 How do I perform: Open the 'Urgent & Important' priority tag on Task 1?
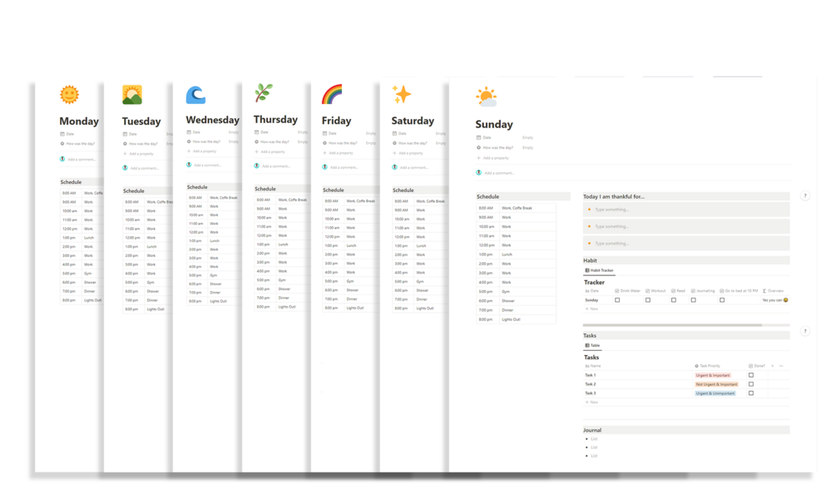click(x=712, y=375)
